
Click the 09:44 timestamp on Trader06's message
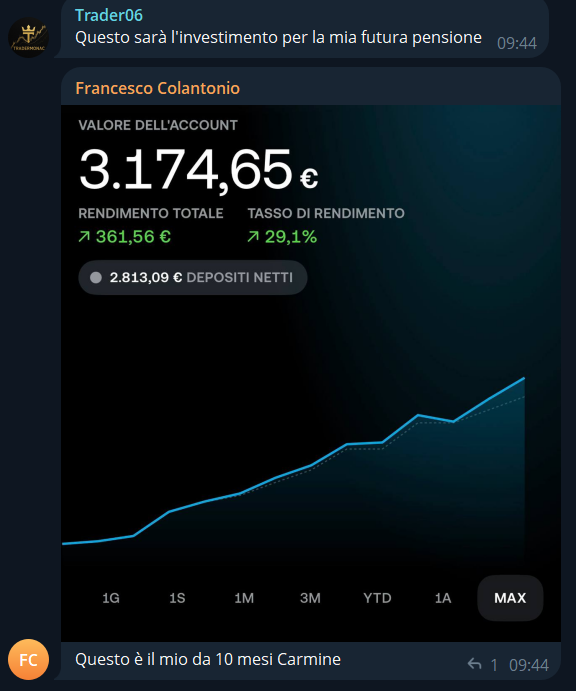coord(517,43)
